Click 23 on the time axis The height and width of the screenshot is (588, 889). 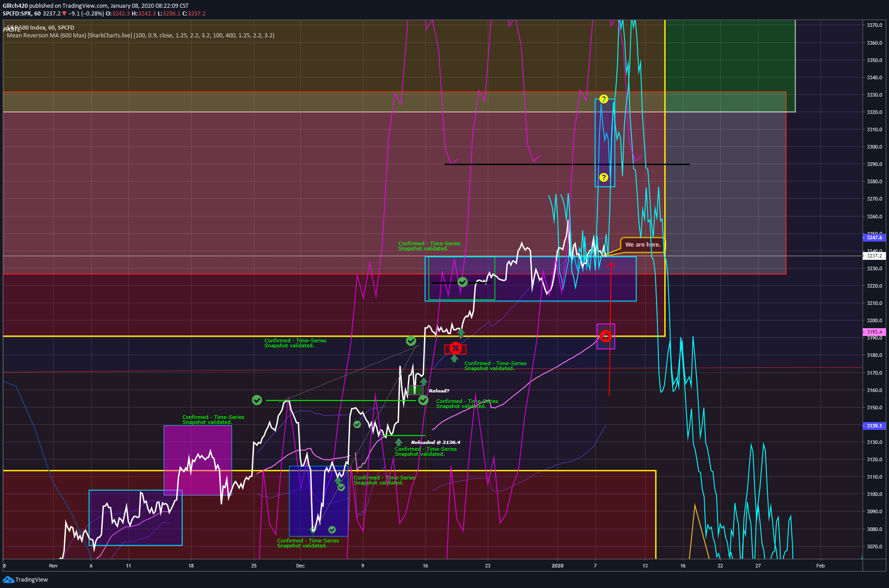(488, 566)
